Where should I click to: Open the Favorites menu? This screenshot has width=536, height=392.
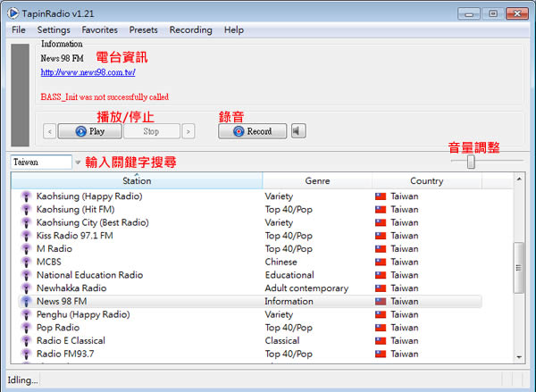[99, 30]
